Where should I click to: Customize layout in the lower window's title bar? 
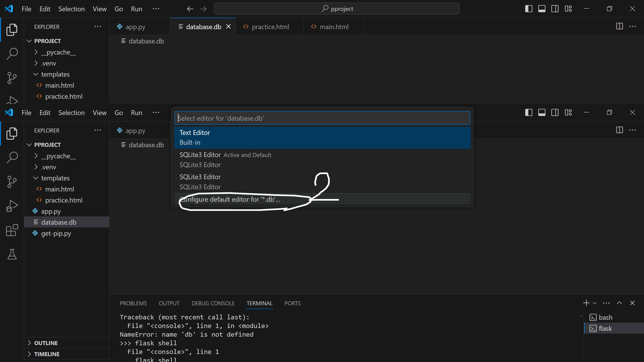568,112
